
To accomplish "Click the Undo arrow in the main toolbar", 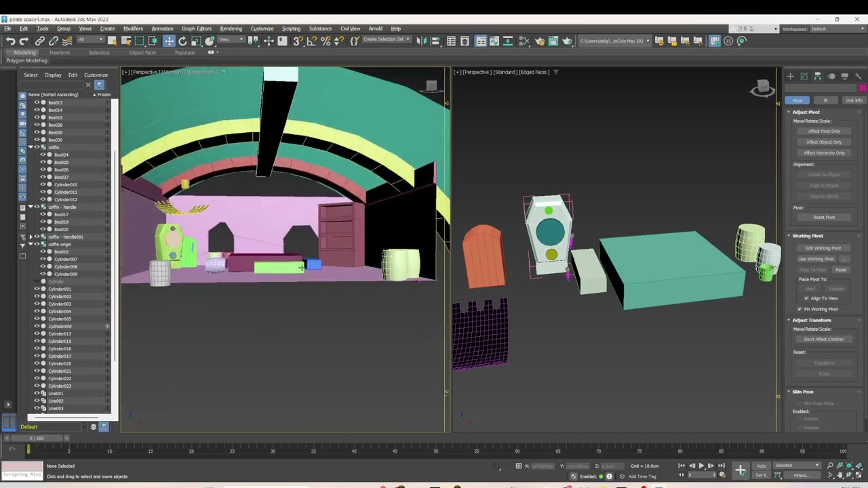I will [x=10, y=41].
